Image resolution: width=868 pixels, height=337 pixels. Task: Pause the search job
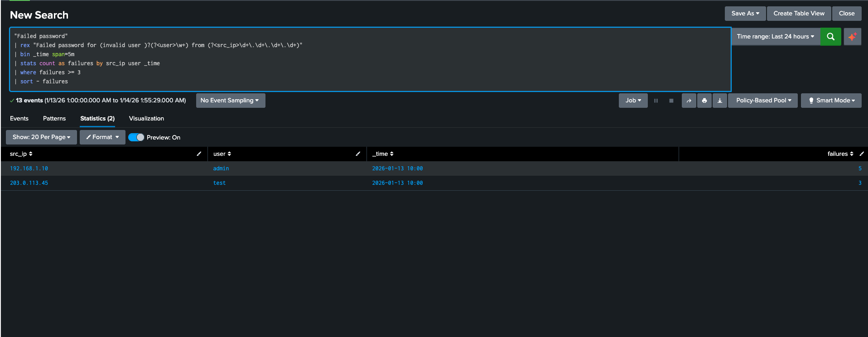pyautogui.click(x=656, y=101)
